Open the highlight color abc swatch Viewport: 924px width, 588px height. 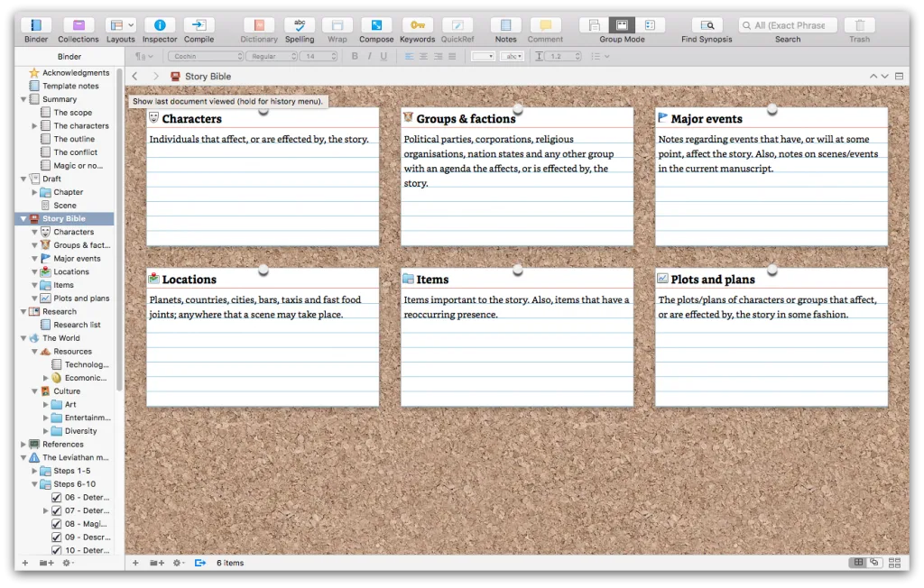pos(512,56)
